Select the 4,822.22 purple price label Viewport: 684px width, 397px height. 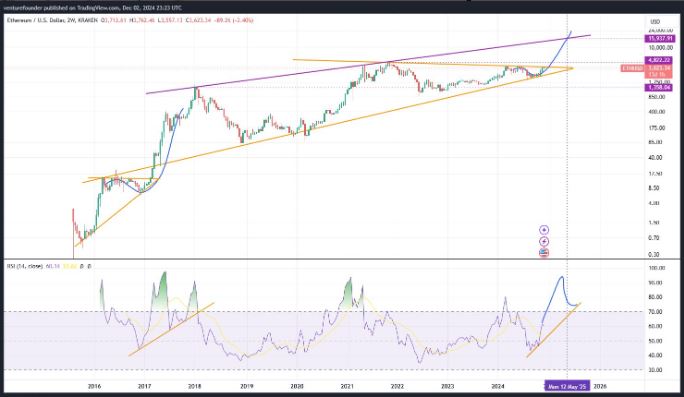pyautogui.click(x=659, y=60)
